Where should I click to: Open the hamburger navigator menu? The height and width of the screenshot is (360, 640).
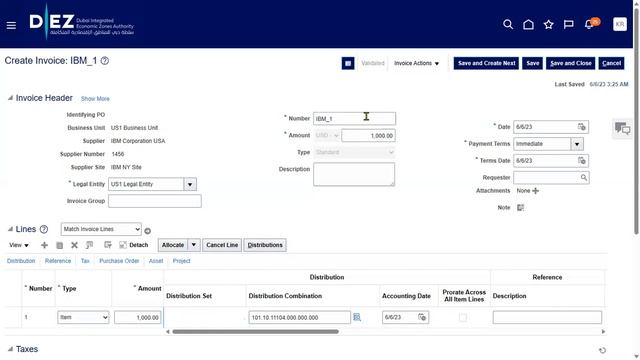coord(11,25)
